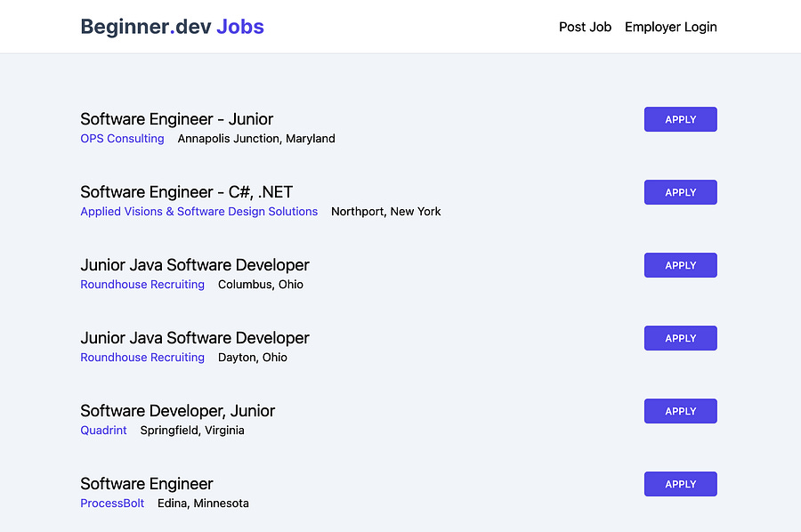Open OPS Consulting company link

click(122, 139)
